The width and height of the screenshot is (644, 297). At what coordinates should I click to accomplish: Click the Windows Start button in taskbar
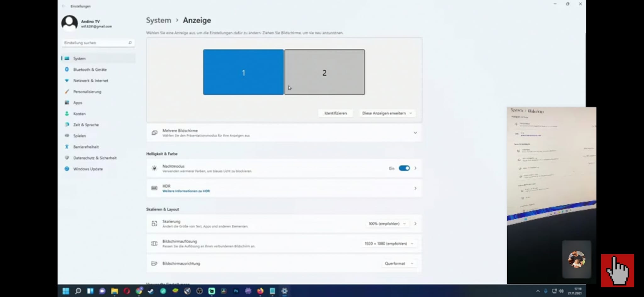pyautogui.click(x=66, y=291)
